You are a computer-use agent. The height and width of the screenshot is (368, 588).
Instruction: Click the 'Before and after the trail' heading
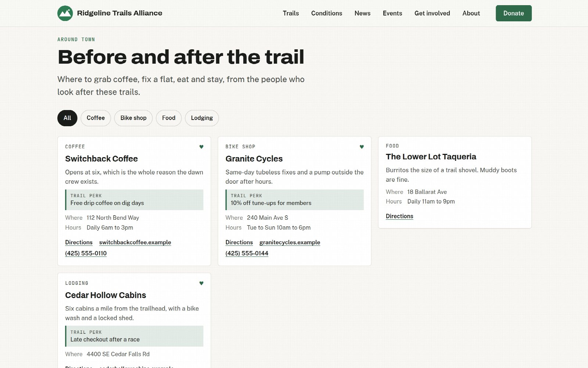point(181,57)
